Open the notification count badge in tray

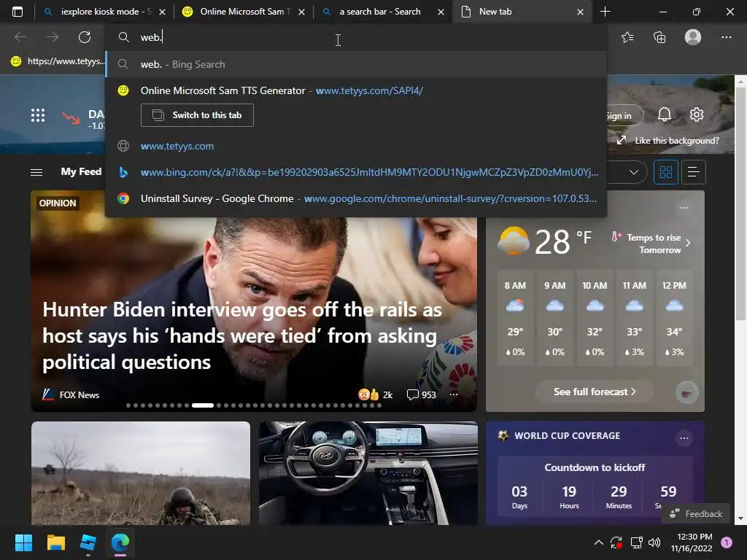(x=727, y=542)
